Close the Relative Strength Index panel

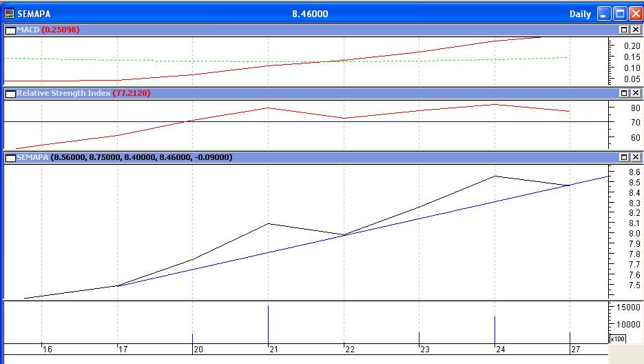(635, 93)
